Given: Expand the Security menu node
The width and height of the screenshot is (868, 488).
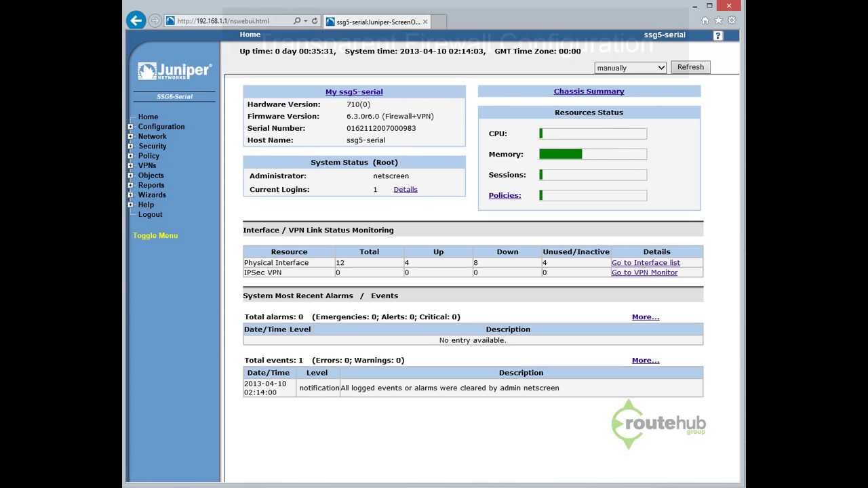Looking at the screenshot, I should [x=130, y=146].
